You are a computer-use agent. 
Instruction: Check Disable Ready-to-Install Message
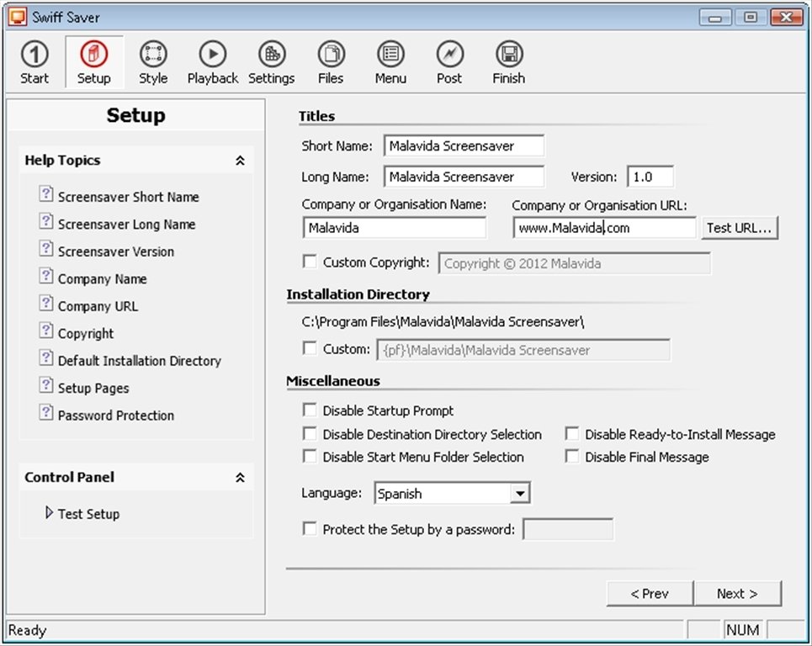(x=571, y=433)
